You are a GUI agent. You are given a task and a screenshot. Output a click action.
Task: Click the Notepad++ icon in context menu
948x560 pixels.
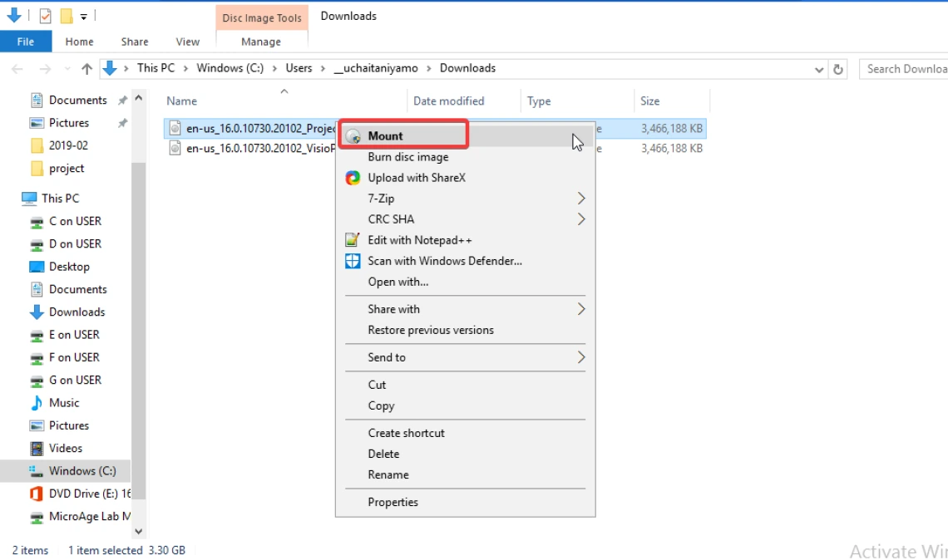click(x=353, y=240)
